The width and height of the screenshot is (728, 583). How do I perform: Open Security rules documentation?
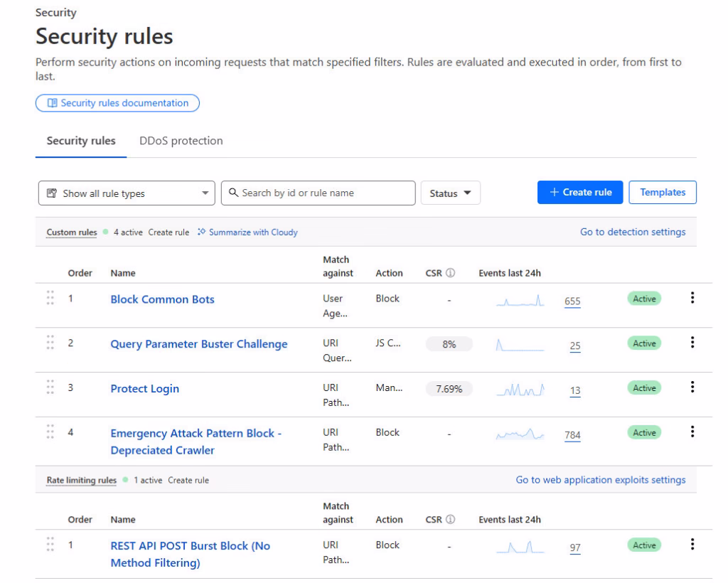117,103
